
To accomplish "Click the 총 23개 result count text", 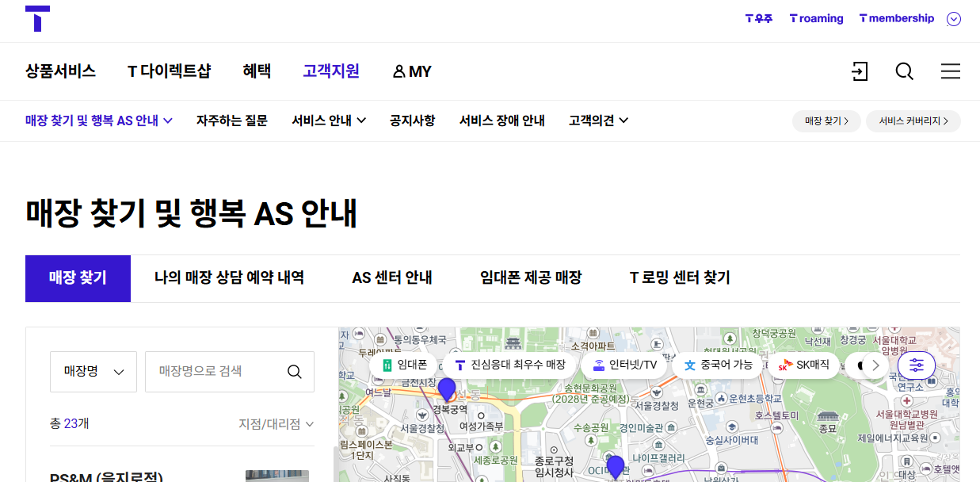I will 70,424.
